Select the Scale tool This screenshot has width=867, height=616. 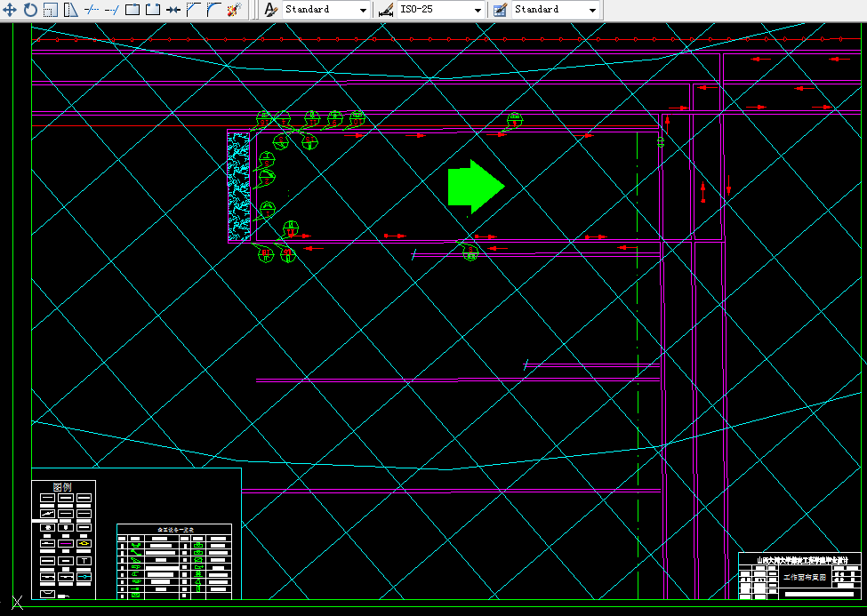point(51,10)
